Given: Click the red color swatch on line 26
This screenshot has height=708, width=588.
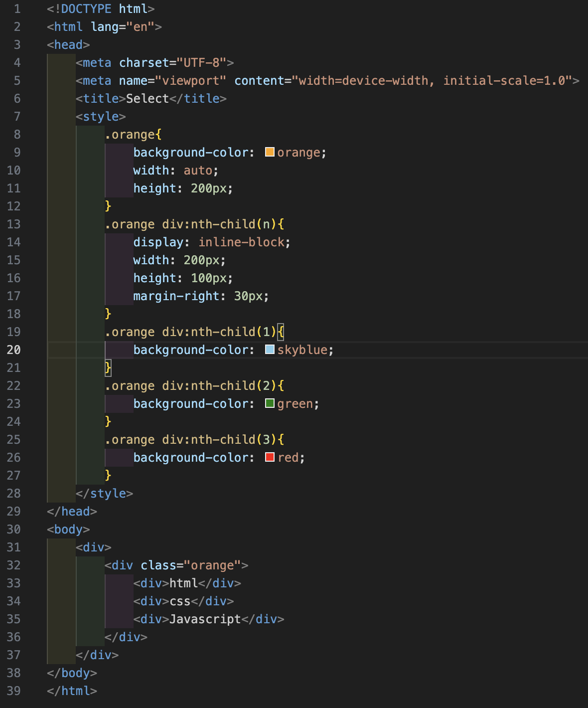Looking at the screenshot, I should pyautogui.click(x=270, y=457).
